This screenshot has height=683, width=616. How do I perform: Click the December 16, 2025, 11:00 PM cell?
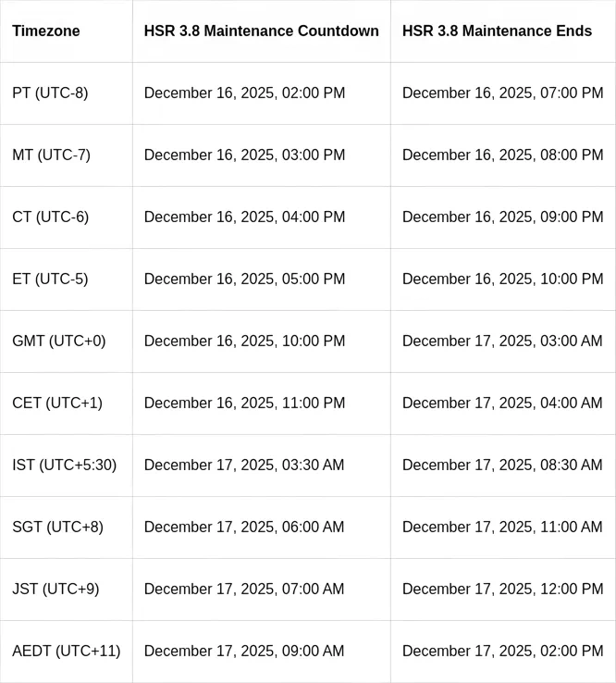coord(244,404)
